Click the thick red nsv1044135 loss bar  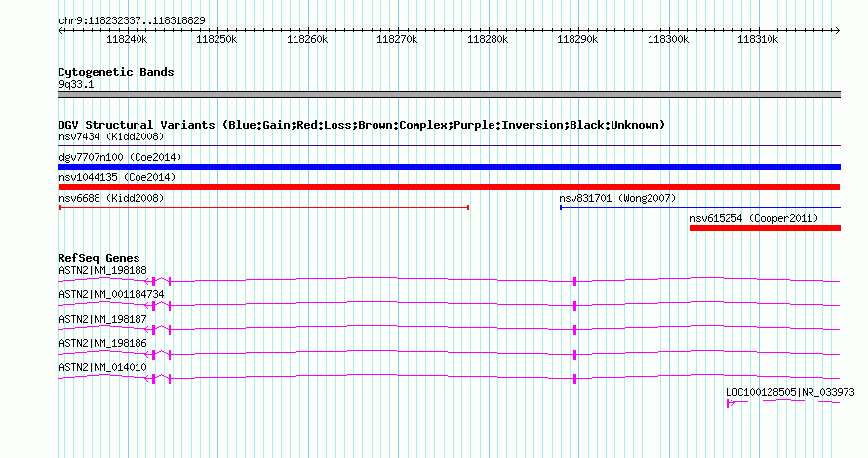449,187
